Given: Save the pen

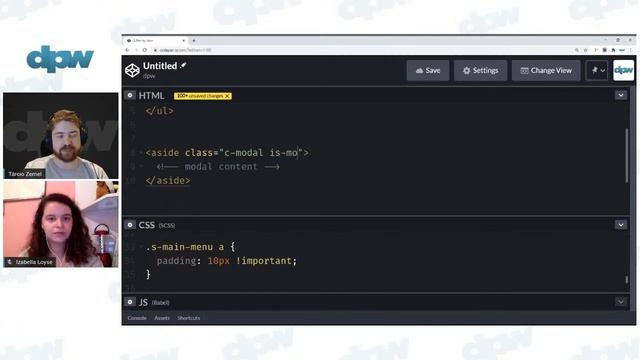Looking at the screenshot, I should [x=428, y=70].
